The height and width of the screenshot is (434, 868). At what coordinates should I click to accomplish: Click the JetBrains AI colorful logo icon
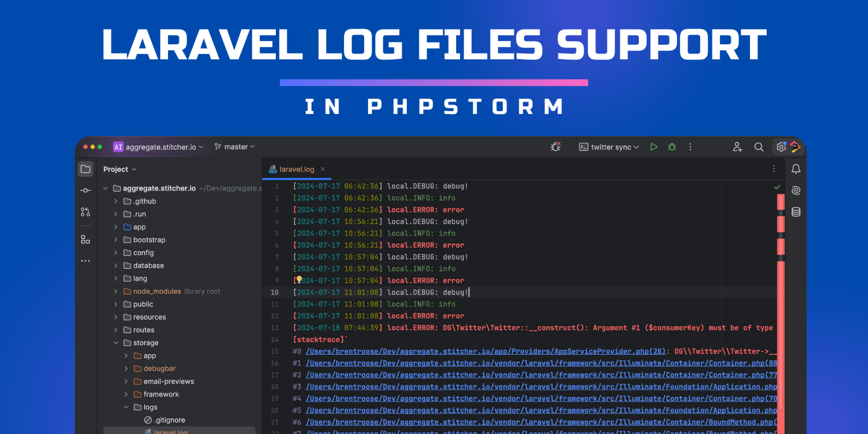pos(796,147)
